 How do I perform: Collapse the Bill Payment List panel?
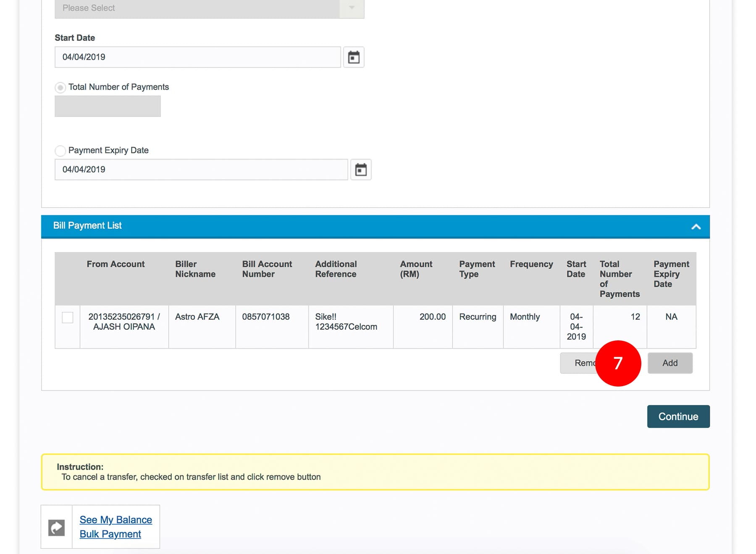[x=696, y=227]
